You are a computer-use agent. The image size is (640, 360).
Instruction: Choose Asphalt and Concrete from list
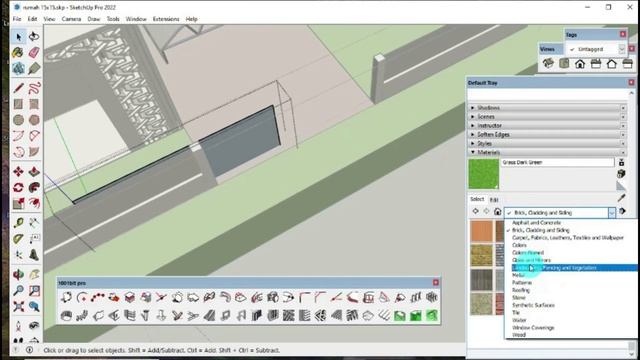(536, 223)
